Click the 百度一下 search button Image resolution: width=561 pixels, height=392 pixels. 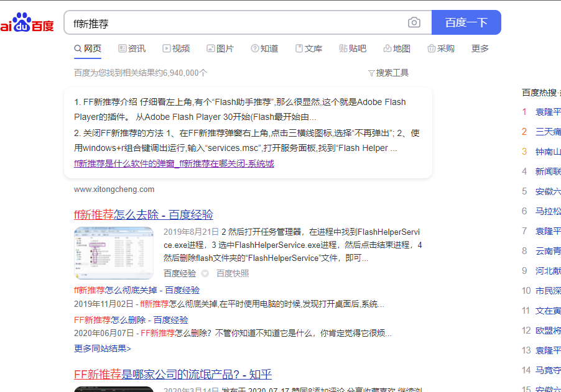(466, 22)
